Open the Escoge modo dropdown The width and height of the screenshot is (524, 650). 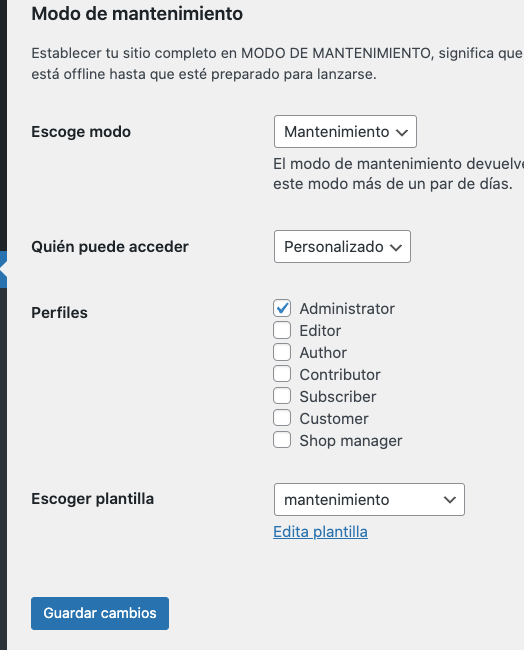[345, 131]
